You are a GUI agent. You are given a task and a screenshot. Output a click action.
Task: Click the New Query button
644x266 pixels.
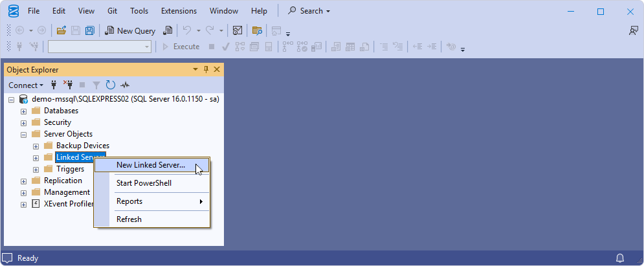(130, 30)
